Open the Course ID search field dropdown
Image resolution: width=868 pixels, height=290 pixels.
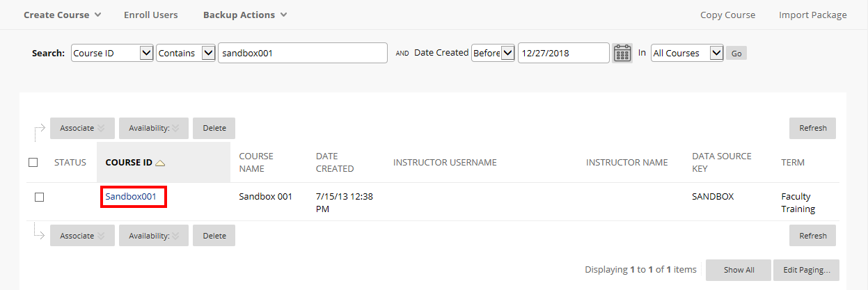tap(112, 53)
